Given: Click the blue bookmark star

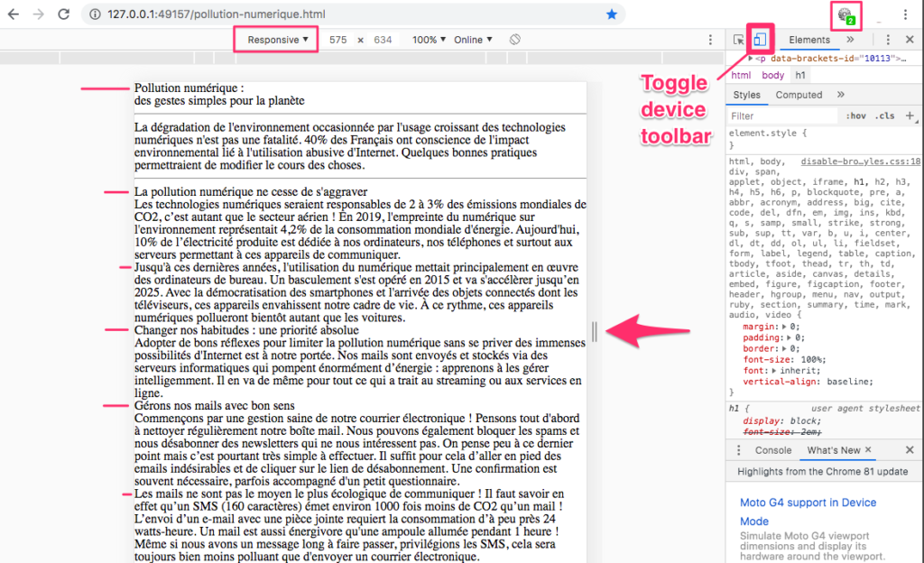Looking at the screenshot, I should coord(612,14).
